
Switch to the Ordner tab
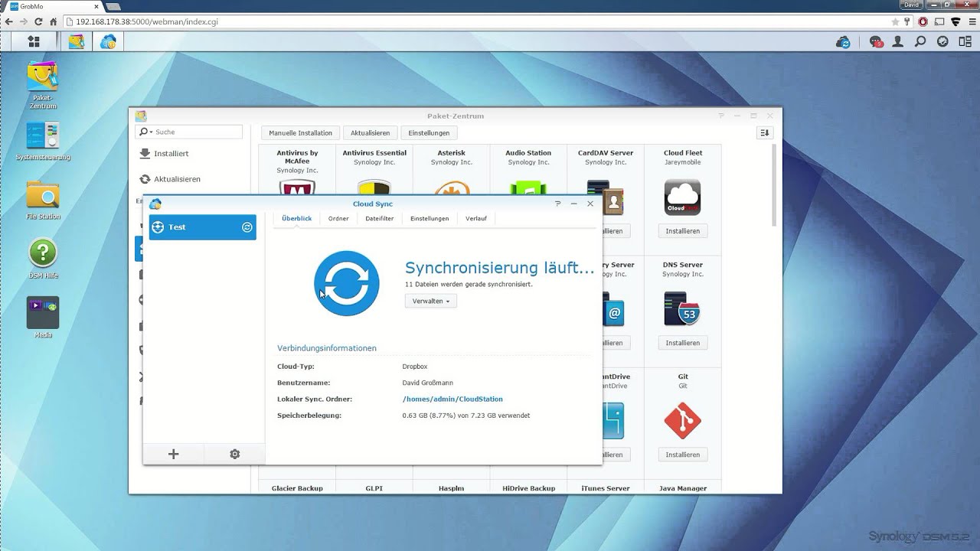(x=338, y=218)
